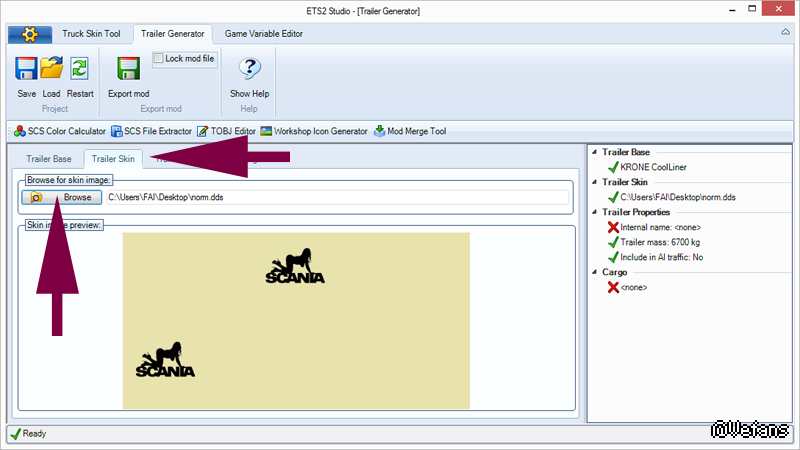Select 'Trailer mass: 6700 kg' item
The image size is (800, 450).
point(660,242)
